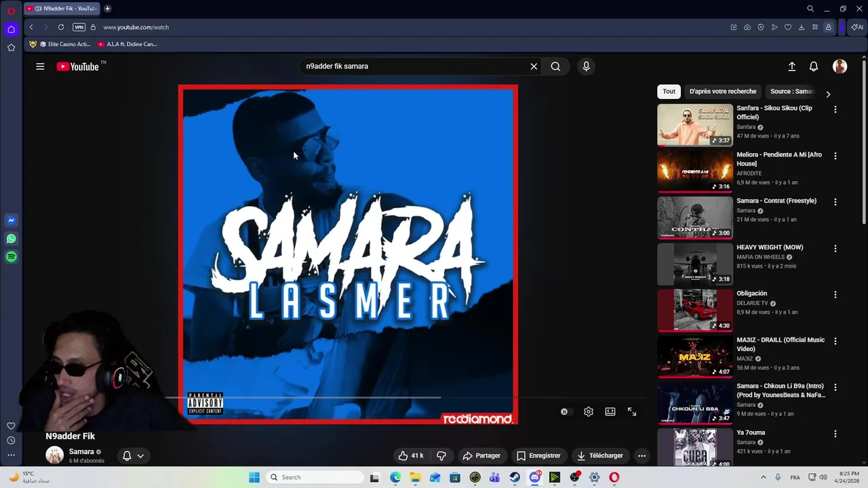Enter fullscreen in the video player
The image size is (868, 488).
click(x=632, y=411)
